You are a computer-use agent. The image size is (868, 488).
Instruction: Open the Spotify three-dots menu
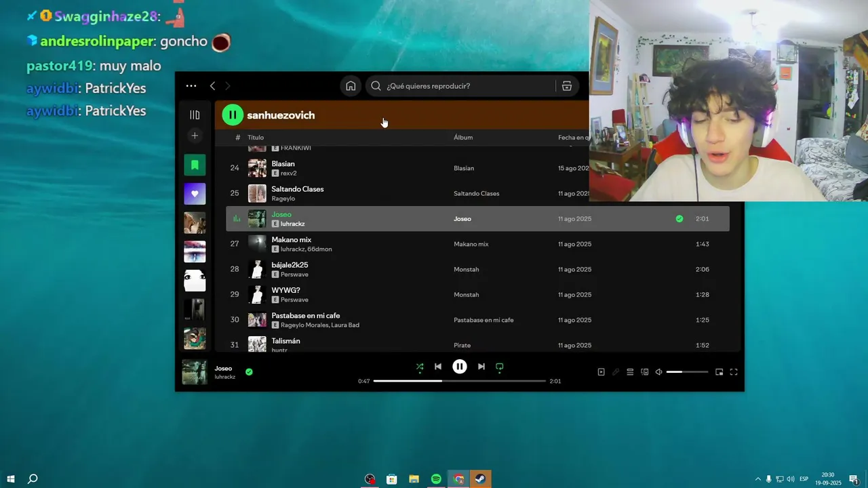pos(191,86)
